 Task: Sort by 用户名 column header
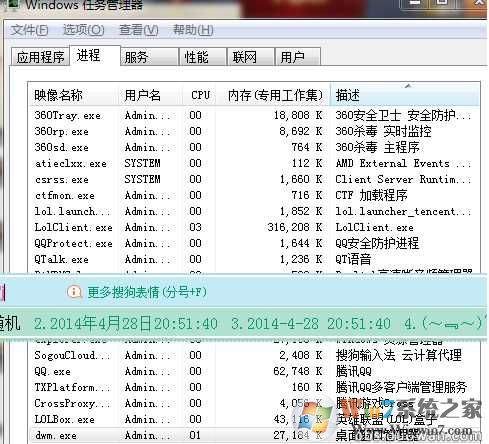point(151,95)
